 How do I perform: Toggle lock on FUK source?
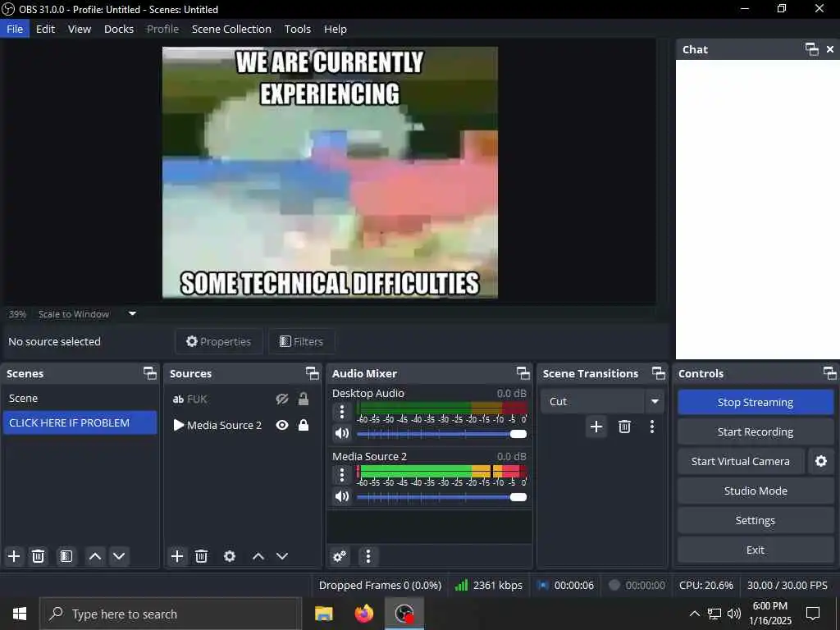tap(304, 399)
